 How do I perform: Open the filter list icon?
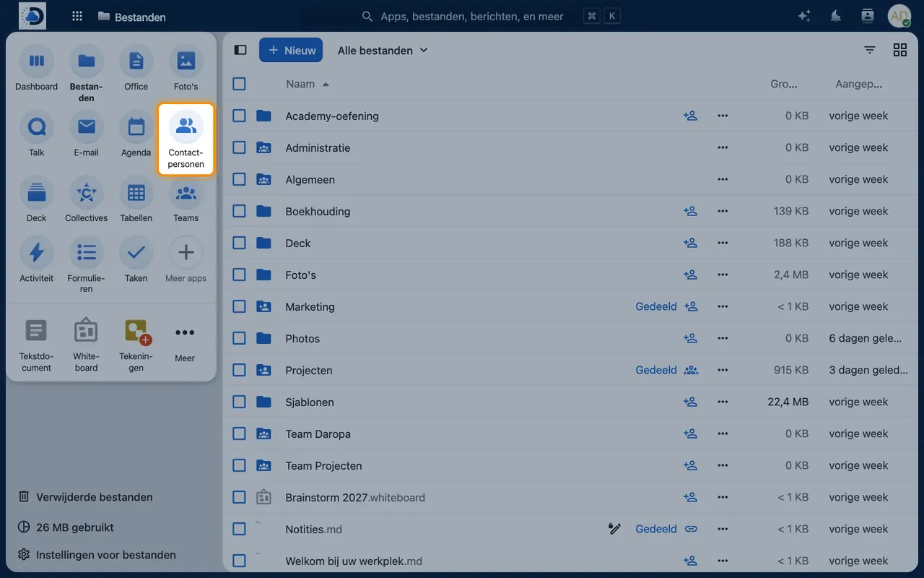coord(870,50)
